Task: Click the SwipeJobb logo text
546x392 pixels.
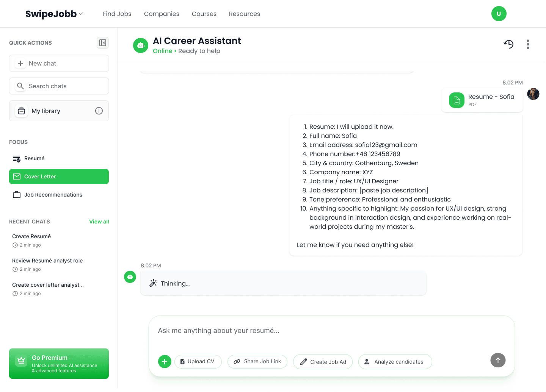Action: click(51, 14)
